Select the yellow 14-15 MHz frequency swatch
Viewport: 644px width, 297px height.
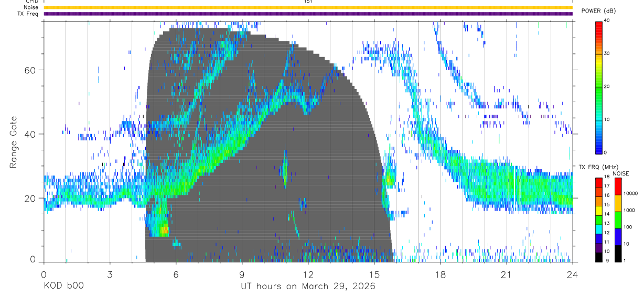coord(599,211)
